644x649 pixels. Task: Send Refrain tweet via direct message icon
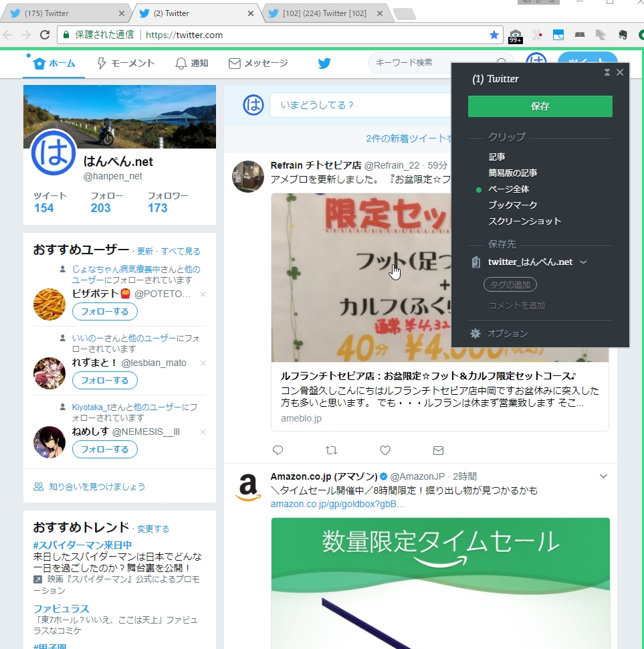coord(439,450)
